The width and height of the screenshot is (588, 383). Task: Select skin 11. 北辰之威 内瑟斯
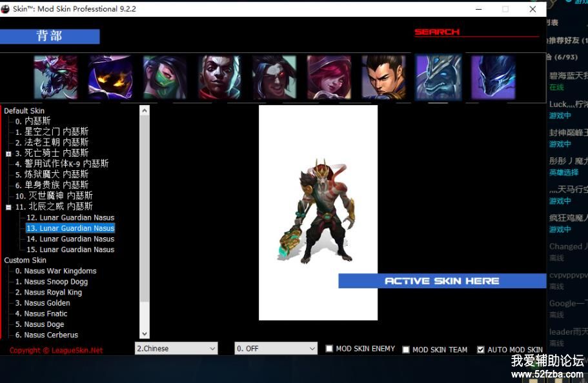(x=54, y=206)
